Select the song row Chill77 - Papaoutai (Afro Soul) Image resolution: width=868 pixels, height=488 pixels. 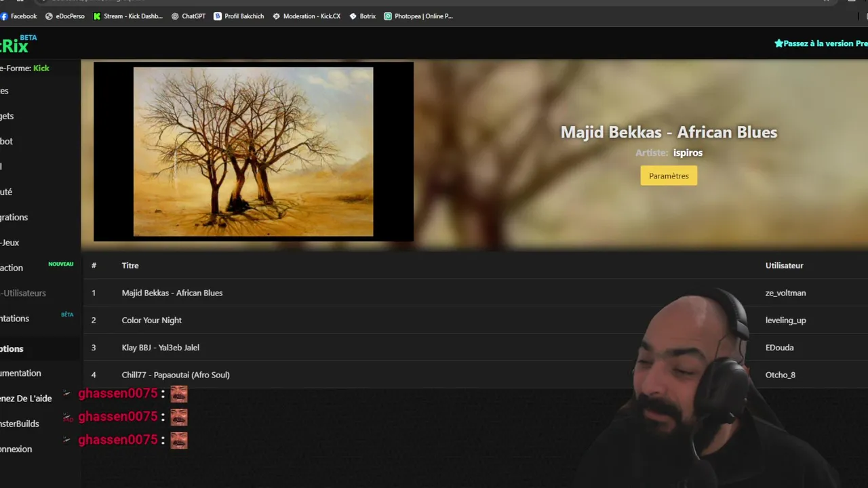pos(475,374)
